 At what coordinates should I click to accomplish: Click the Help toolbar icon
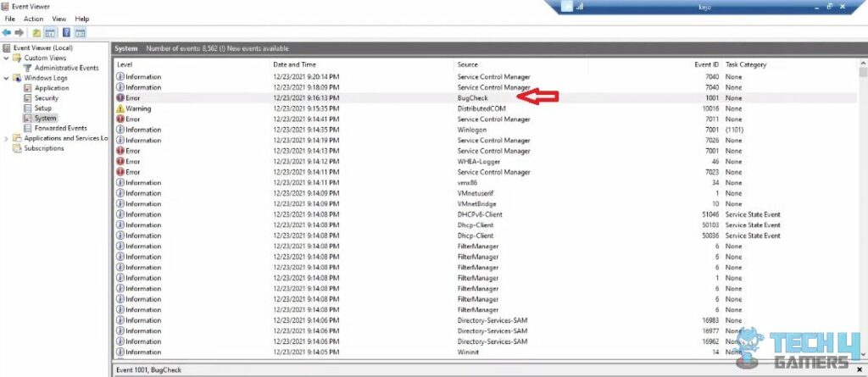click(x=66, y=33)
